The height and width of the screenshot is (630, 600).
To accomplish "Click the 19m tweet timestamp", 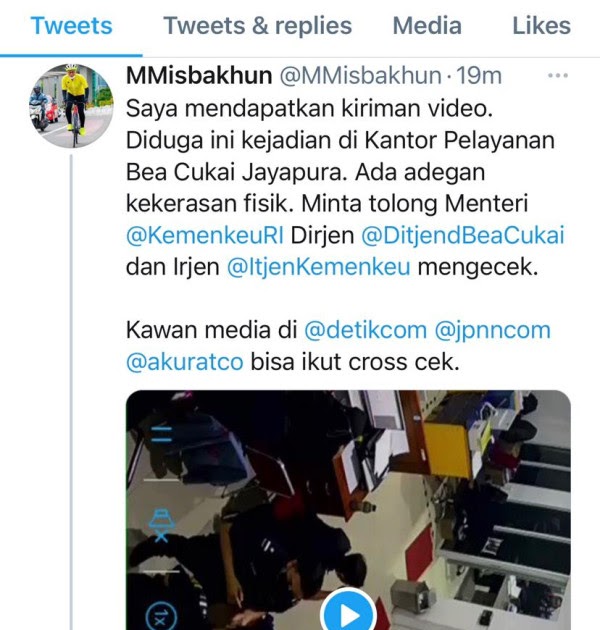I will (x=479, y=76).
